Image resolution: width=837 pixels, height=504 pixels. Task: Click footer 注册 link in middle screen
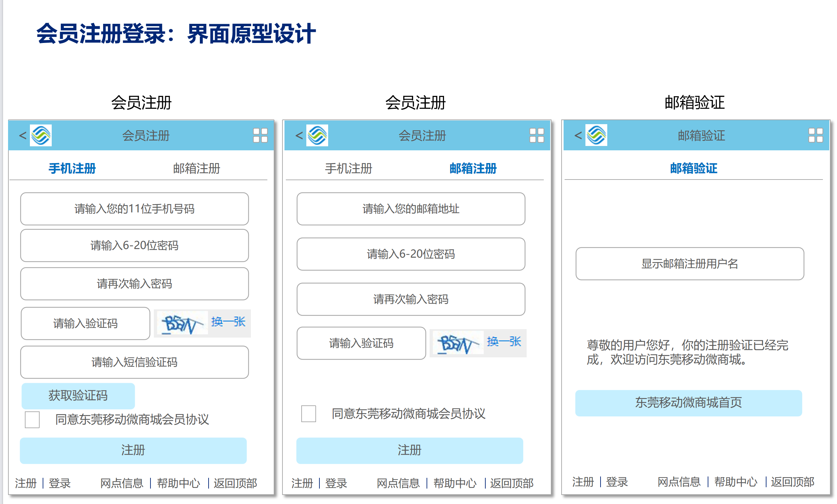[302, 483]
